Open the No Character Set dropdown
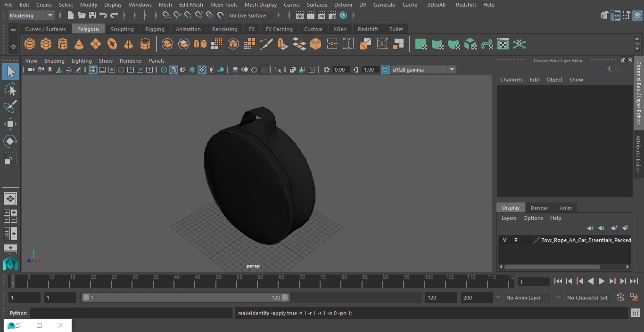 tap(587, 298)
